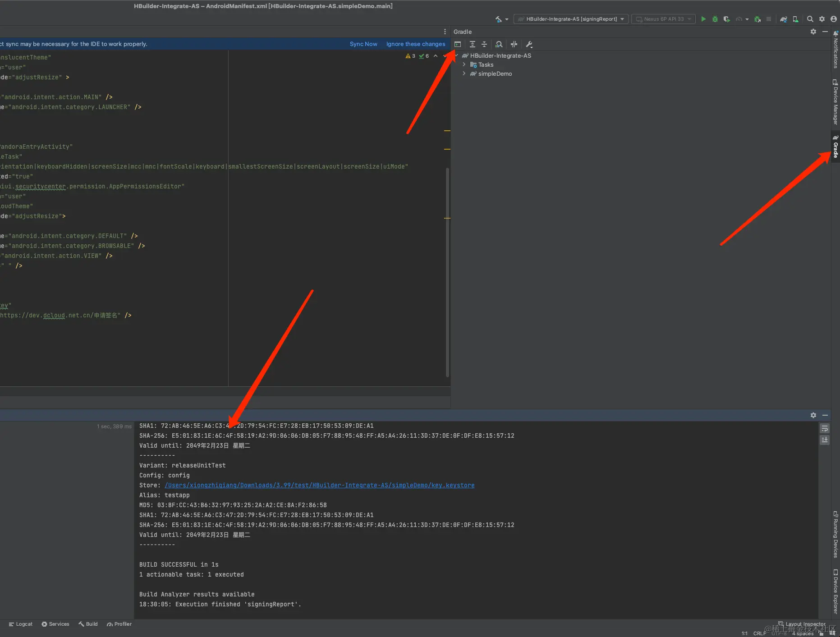Toggle the Gradle side tab
The height and width of the screenshot is (637, 840).
[x=835, y=147]
